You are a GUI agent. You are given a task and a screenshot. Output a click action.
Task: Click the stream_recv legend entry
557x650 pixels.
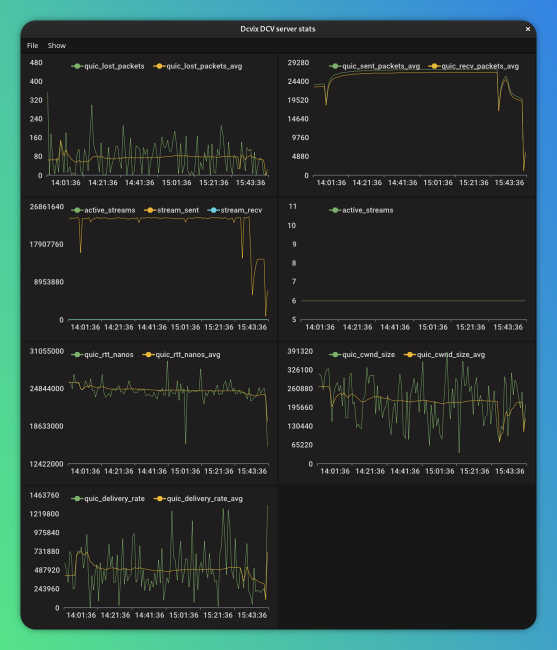click(235, 210)
